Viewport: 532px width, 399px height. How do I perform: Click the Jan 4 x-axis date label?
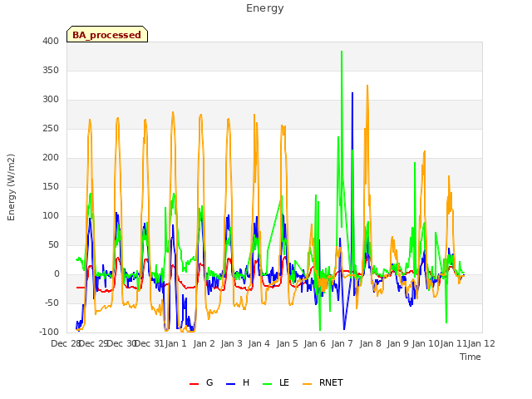tap(259, 343)
